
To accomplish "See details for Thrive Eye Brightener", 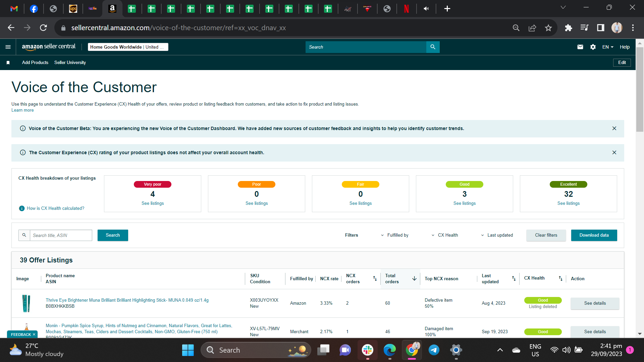I will (595, 303).
